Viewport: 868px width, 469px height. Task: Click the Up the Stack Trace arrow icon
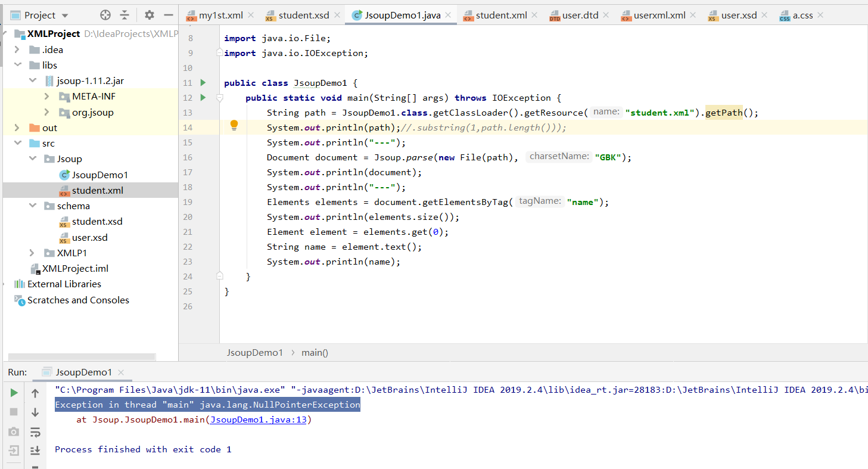tap(35, 393)
